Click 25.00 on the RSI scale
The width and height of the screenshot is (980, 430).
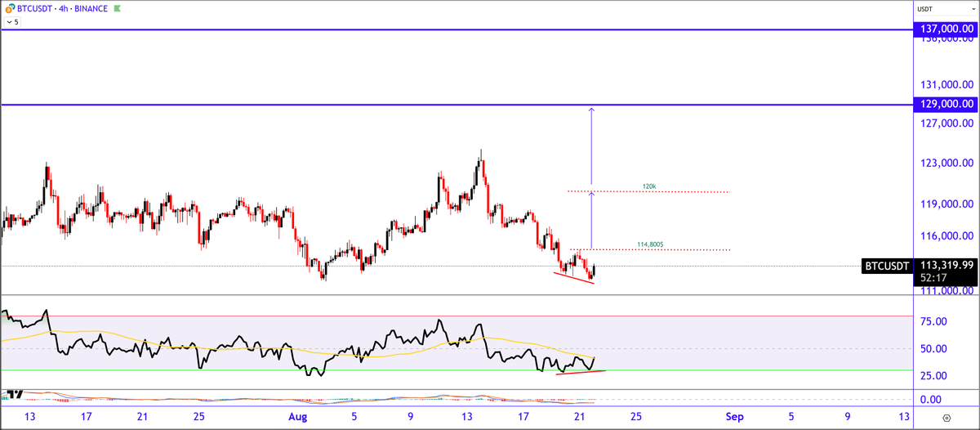[934, 375]
